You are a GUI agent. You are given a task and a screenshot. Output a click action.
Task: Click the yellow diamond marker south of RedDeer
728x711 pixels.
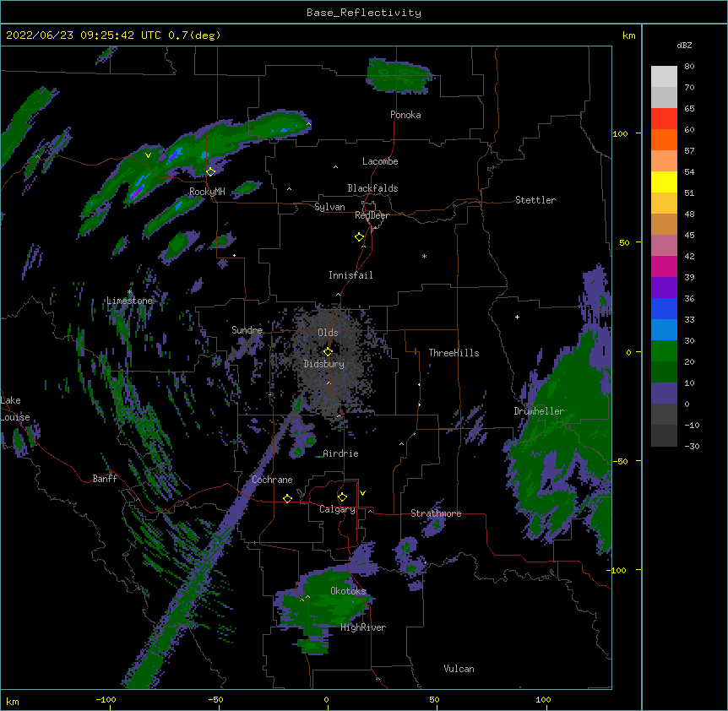pyautogui.click(x=360, y=237)
